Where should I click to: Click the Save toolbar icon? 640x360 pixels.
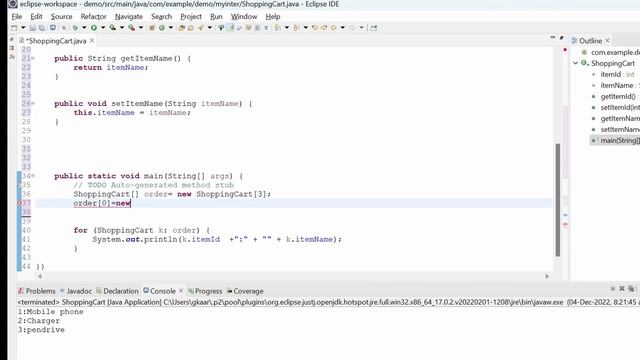(33, 28)
